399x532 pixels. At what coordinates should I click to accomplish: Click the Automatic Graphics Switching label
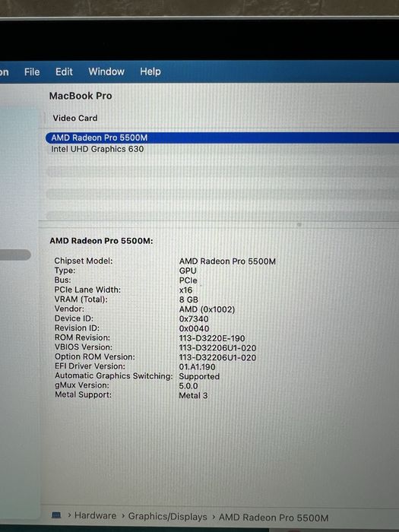tap(114, 376)
